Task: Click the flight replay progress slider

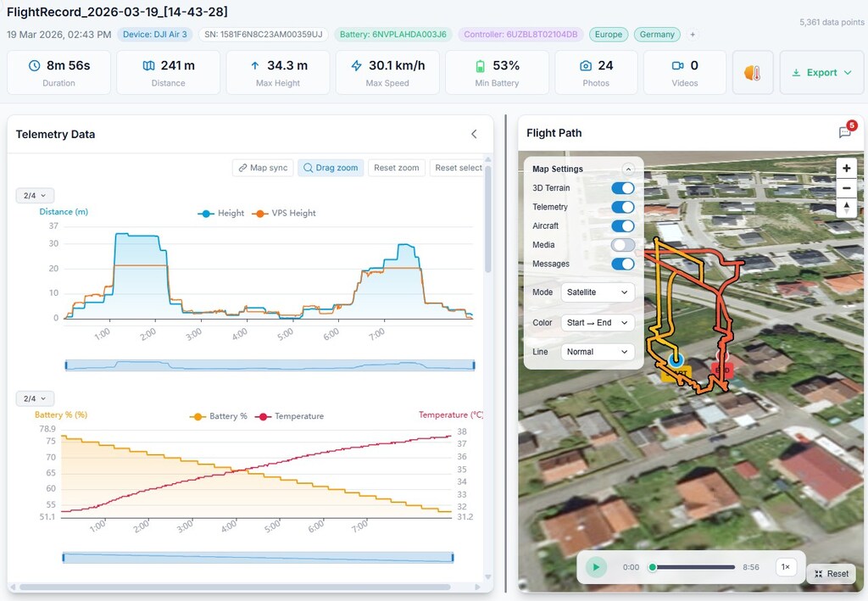Action: pos(693,567)
